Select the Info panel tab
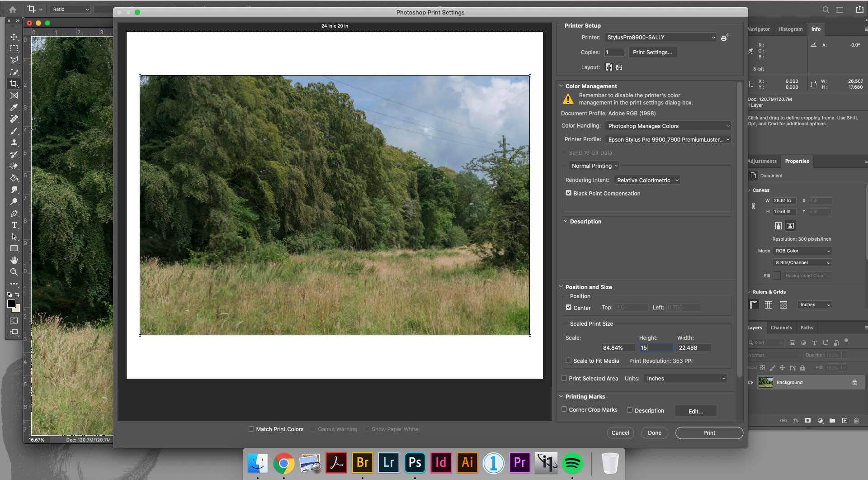This screenshot has height=480, width=868. click(816, 29)
